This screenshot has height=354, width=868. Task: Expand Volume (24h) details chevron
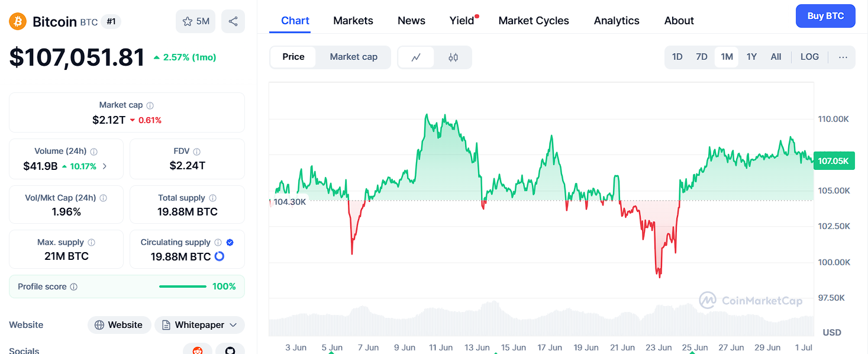coord(105,166)
